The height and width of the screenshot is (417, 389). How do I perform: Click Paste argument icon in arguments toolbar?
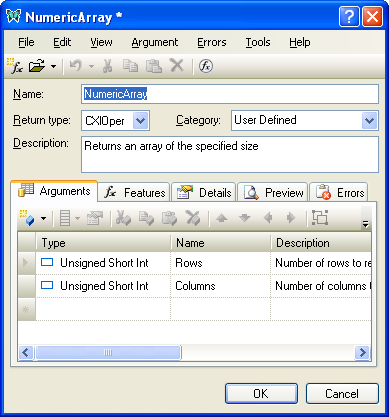(x=169, y=218)
